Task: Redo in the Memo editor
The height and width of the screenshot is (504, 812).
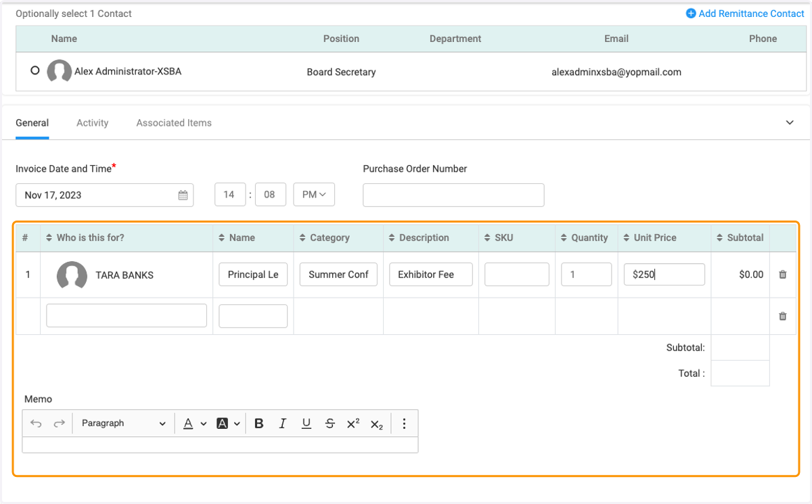Action: tap(60, 423)
